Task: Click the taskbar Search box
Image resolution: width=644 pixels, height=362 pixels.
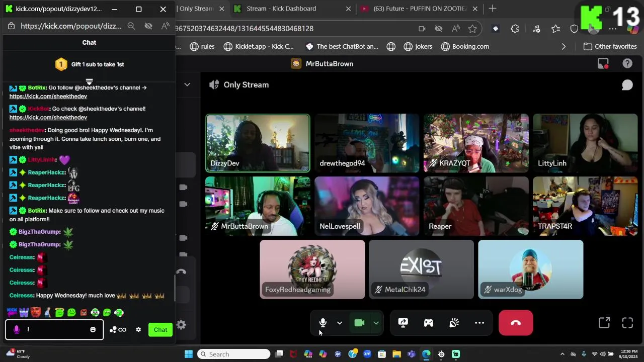Action: (x=234, y=354)
